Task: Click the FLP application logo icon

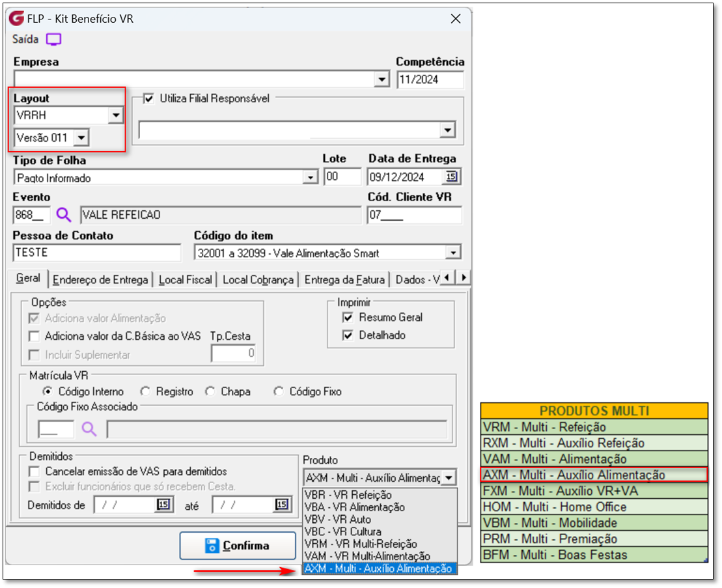Action: (16, 18)
